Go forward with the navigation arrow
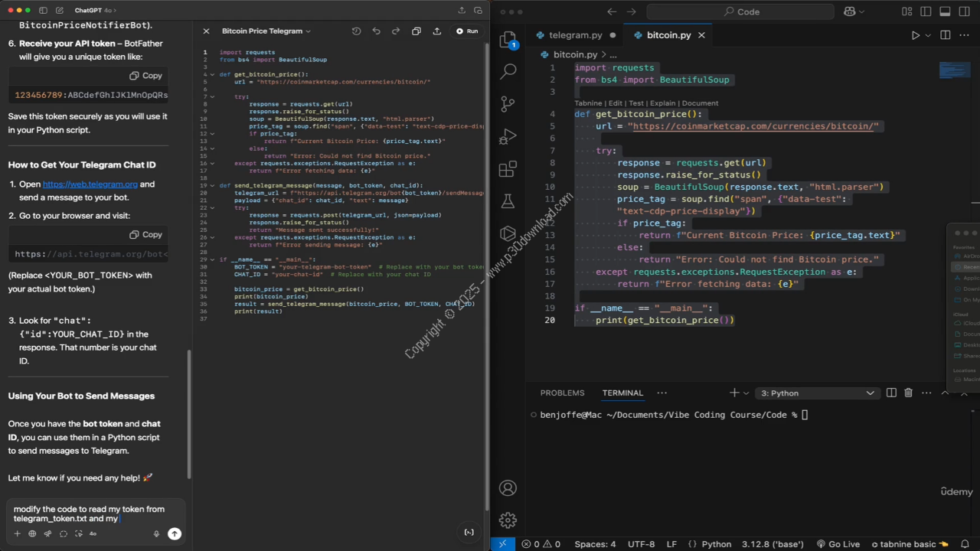The image size is (980, 551). pos(631,11)
